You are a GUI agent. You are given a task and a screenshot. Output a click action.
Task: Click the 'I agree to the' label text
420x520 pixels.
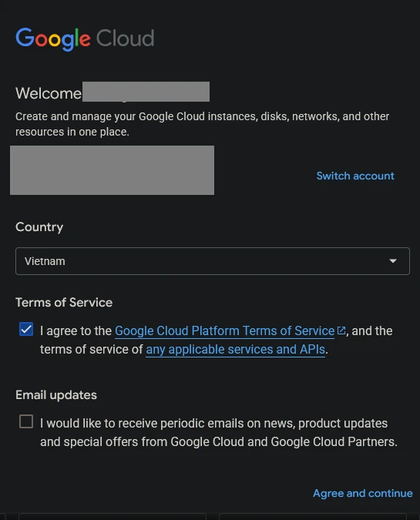click(x=76, y=331)
